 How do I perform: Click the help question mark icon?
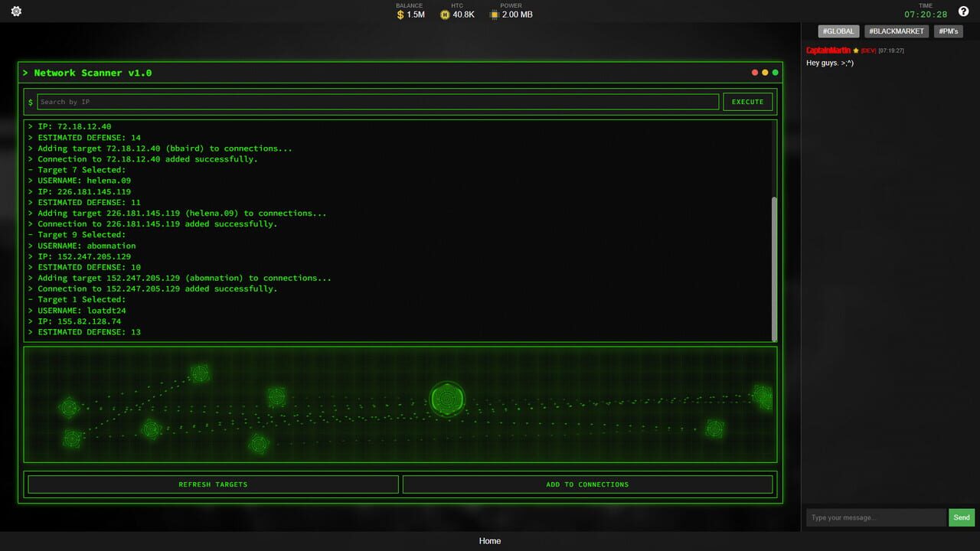click(964, 11)
